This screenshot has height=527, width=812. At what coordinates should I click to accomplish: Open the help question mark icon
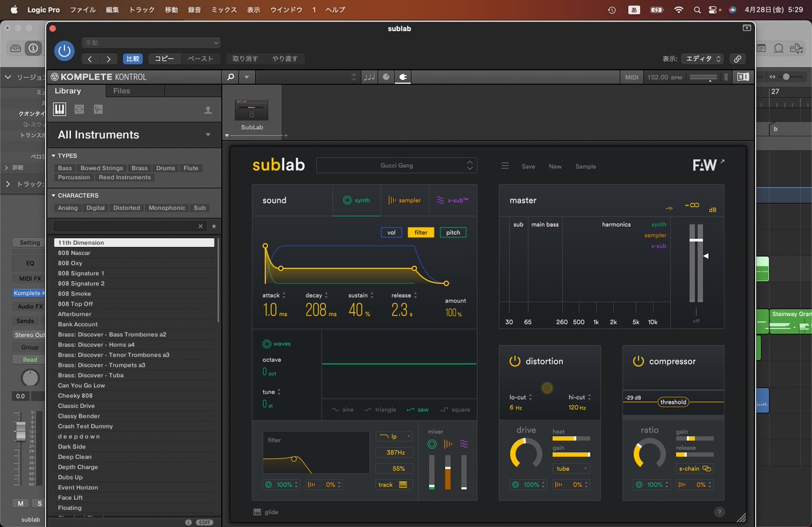(719, 512)
